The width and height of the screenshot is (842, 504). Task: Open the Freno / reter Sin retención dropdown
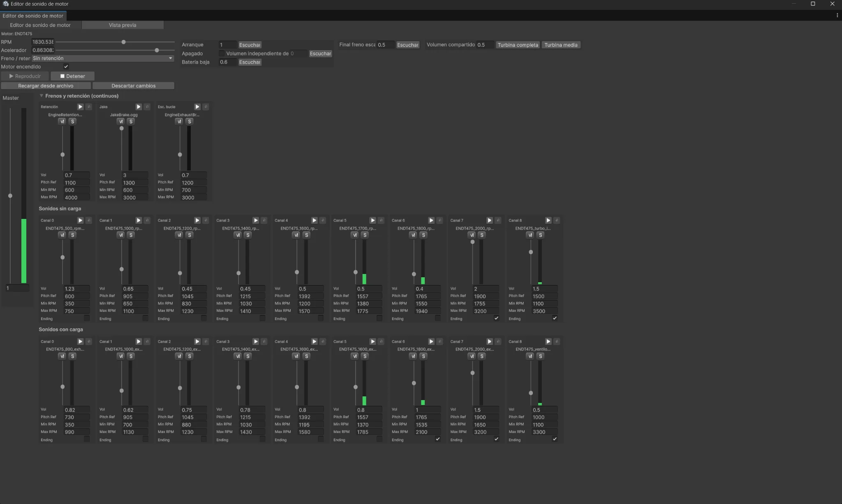pos(103,58)
